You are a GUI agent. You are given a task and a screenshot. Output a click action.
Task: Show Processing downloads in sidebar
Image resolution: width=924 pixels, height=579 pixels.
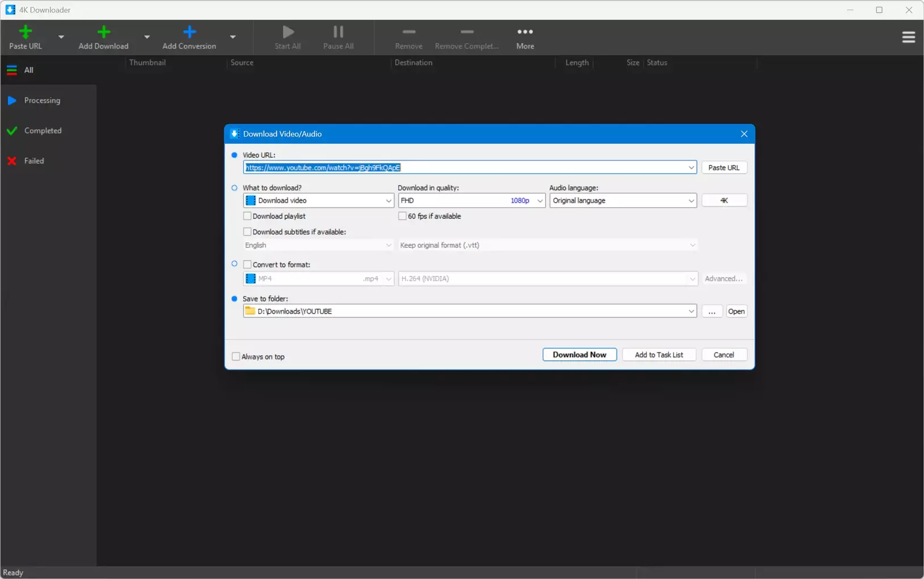point(42,100)
